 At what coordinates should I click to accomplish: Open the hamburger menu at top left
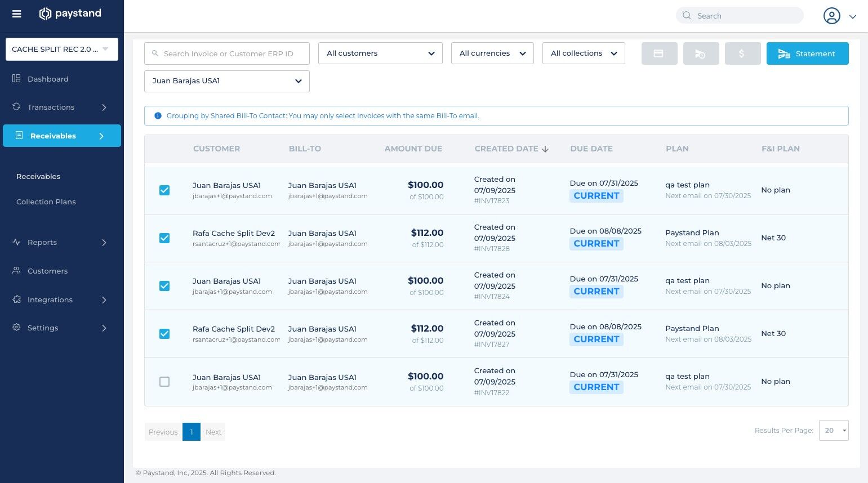pyautogui.click(x=16, y=14)
